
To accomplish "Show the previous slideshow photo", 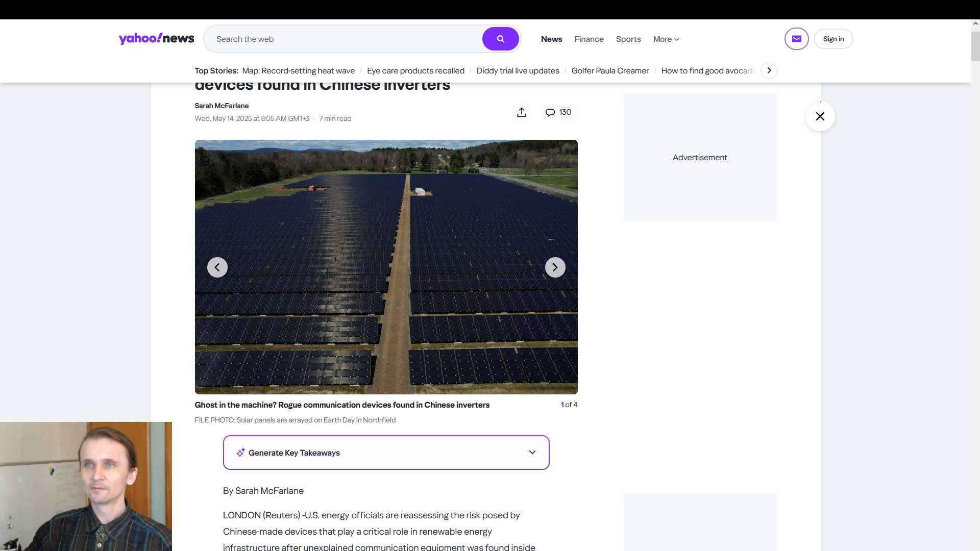I will [x=217, y=267].
